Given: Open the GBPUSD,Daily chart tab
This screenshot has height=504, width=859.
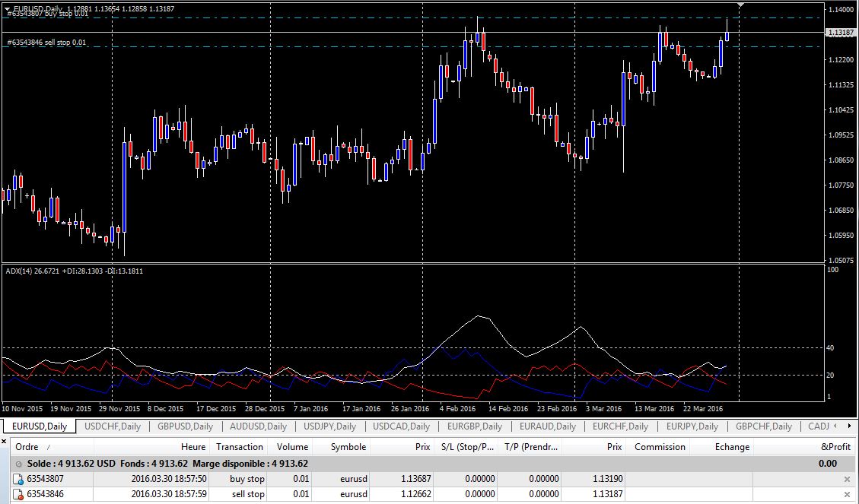Looking at the screenshot, I should coord(185,426).
